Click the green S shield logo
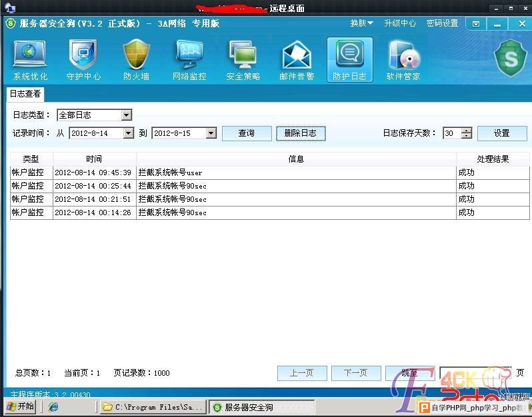The image size is (532, 417). [x=511, y=57]
